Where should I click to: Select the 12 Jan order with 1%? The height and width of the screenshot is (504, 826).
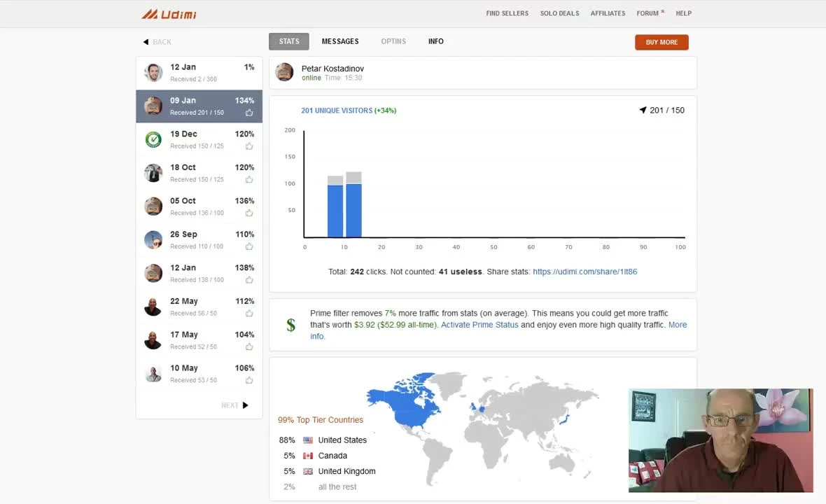(199, 73)
